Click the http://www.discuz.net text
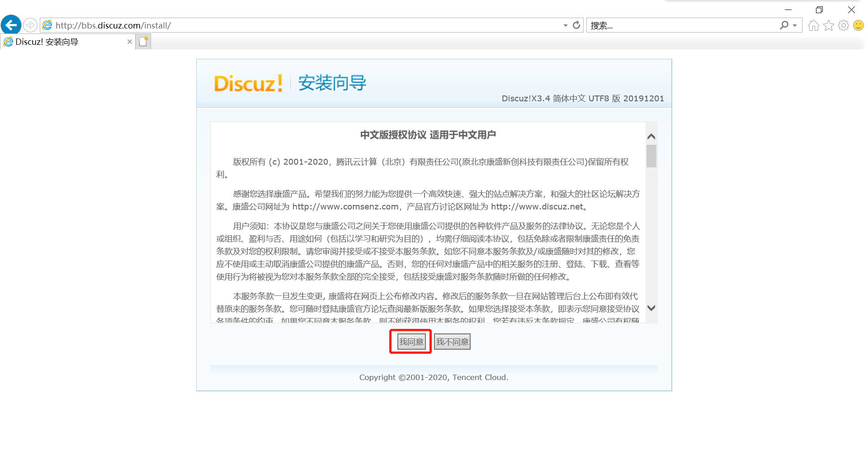This screenshot has width=868, height=461. (x=538, y=207)
